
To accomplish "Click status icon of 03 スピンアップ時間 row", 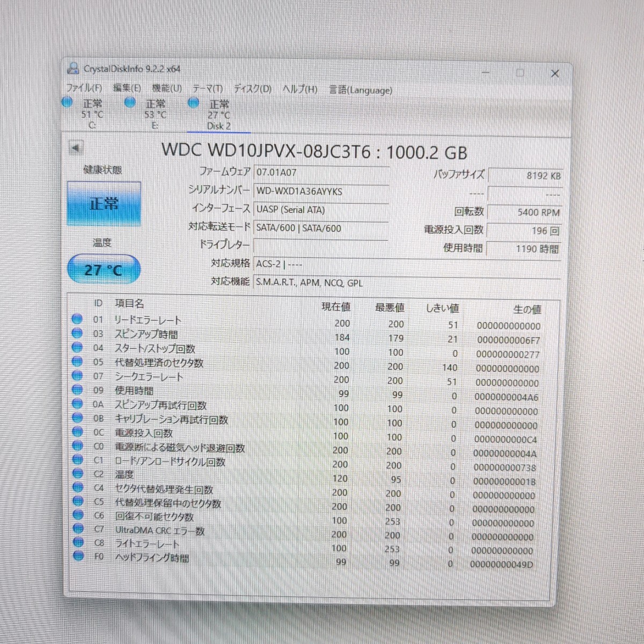I will [77, 333].
